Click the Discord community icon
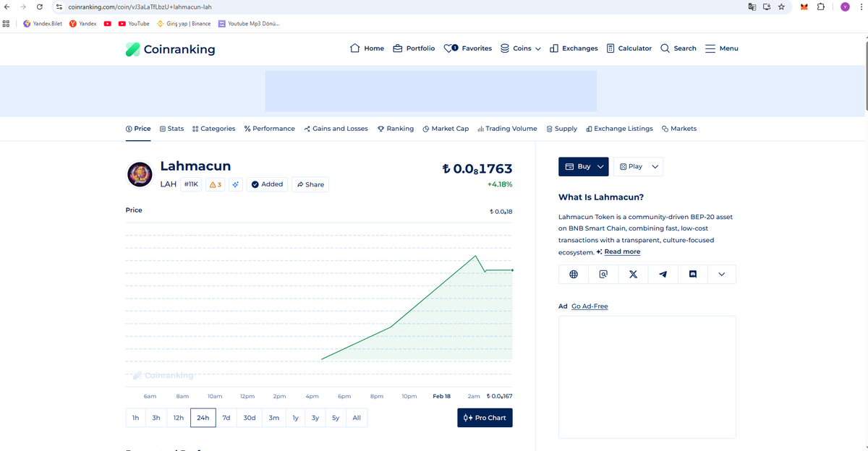 click(692, 274)
